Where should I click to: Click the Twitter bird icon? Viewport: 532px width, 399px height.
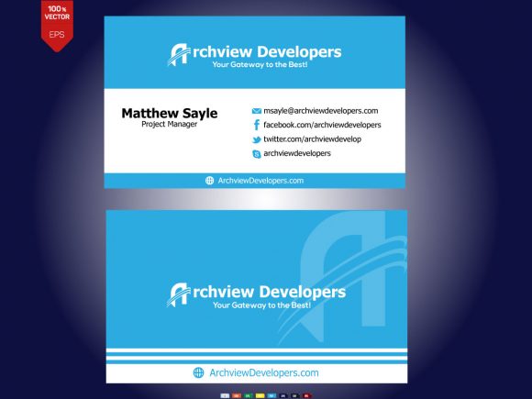pos(257,139)
